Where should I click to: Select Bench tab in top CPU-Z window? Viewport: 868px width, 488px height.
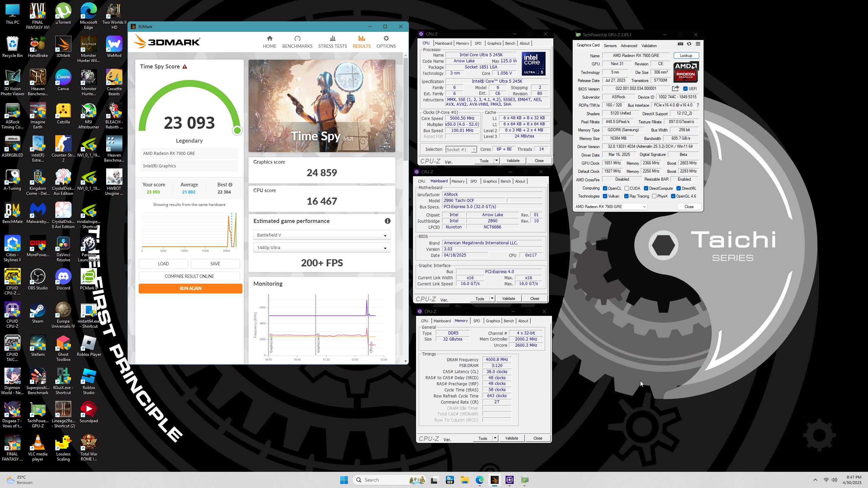click(510, 43)
